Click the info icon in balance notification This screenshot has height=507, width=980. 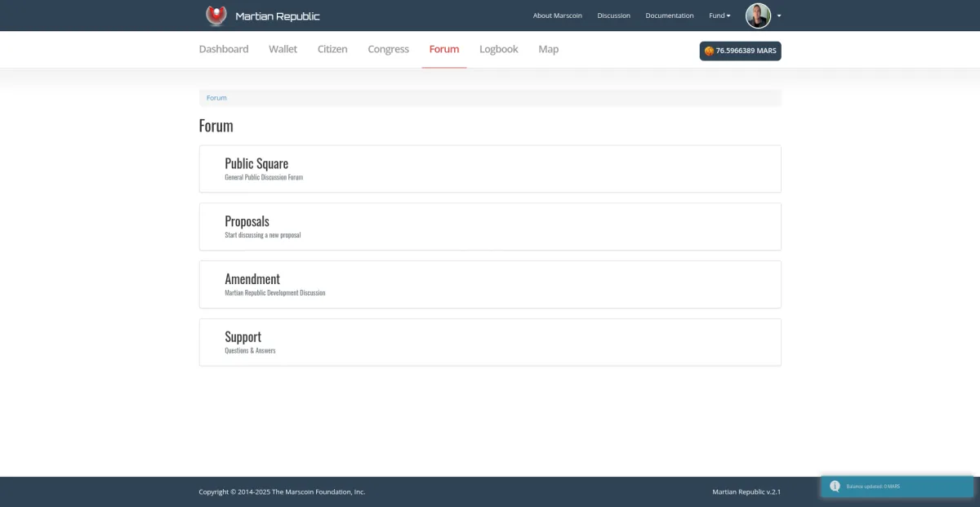click(x=835, y=487)
